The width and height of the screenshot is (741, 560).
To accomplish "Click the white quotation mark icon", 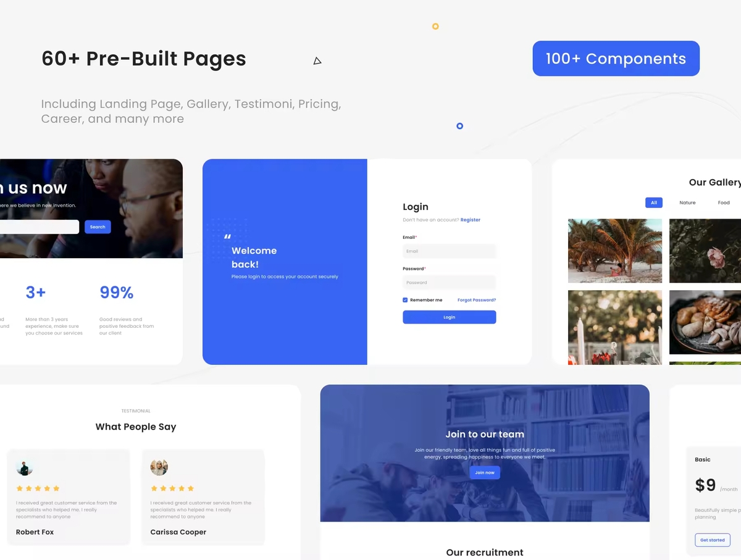I will [x=227, y=236].
